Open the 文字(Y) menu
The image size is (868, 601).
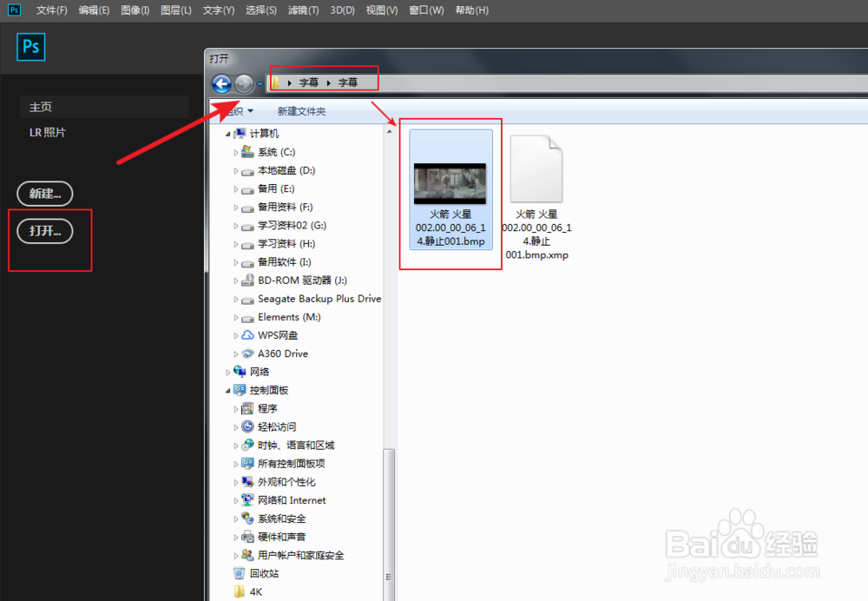pyautogui.click(x=219, y=10)
